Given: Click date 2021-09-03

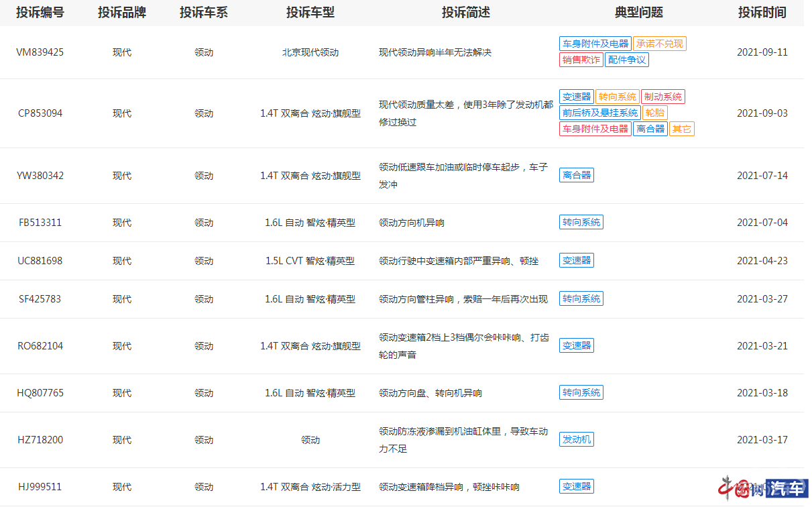Looking at the screenshot, I should pos(762,113).
